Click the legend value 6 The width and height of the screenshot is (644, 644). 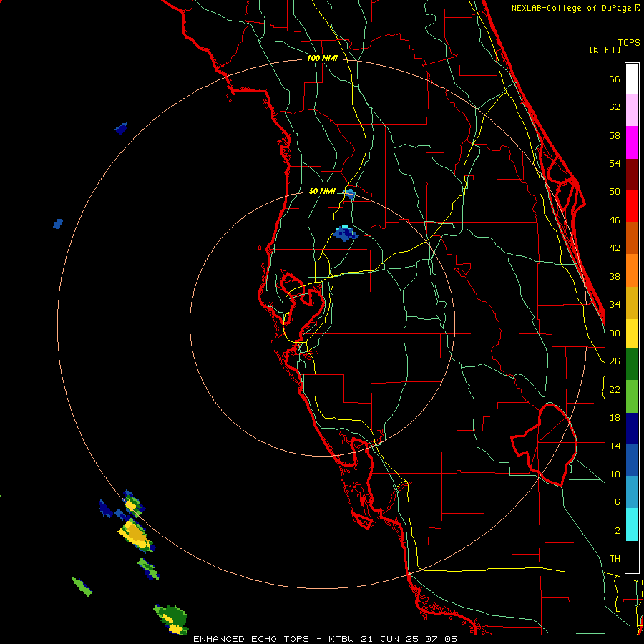coord(617,502)
